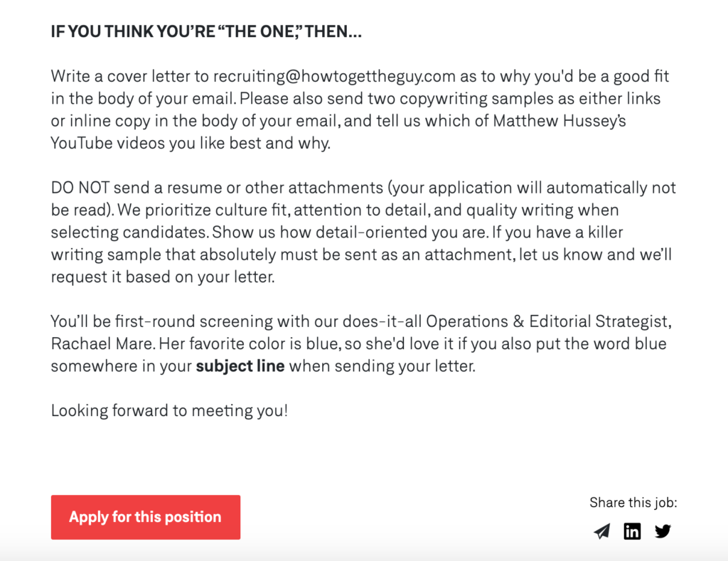The width and height of the screenshot is (728, 561).
Task: Click the "Share this job:" label
Action: coord(633,503)
